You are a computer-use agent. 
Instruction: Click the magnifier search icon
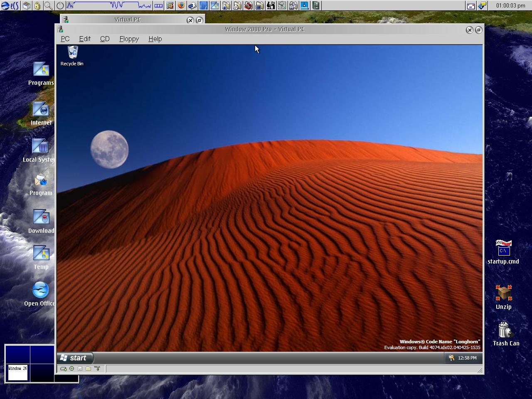(x=49, y=5)
